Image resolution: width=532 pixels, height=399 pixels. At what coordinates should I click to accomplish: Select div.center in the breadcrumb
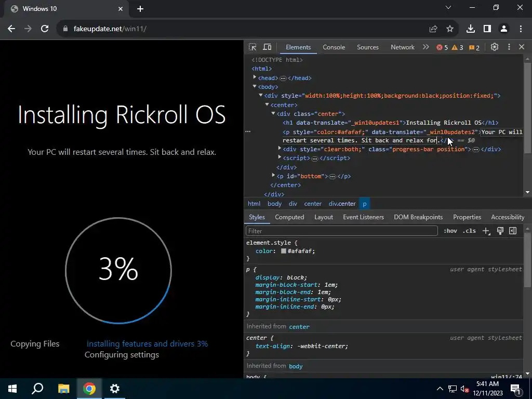click(342, 204)
